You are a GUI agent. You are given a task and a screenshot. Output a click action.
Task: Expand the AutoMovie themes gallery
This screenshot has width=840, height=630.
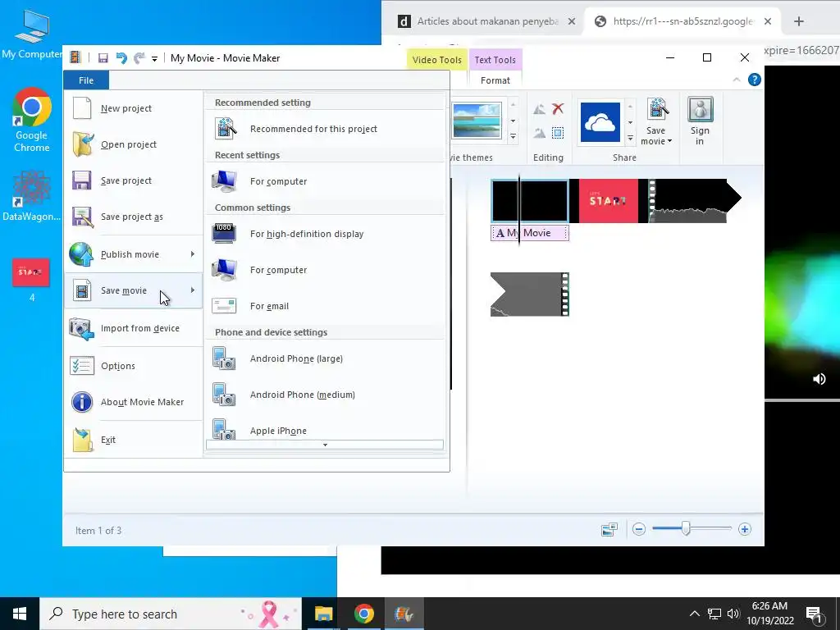coord(514,137)
